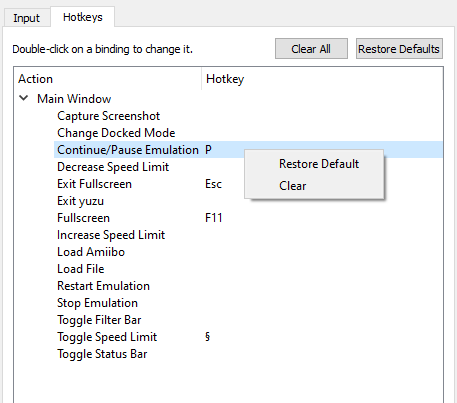This screenshot has height=403, width=457.
Task: Select the Load Amiibo row
Action: [248, 252]
